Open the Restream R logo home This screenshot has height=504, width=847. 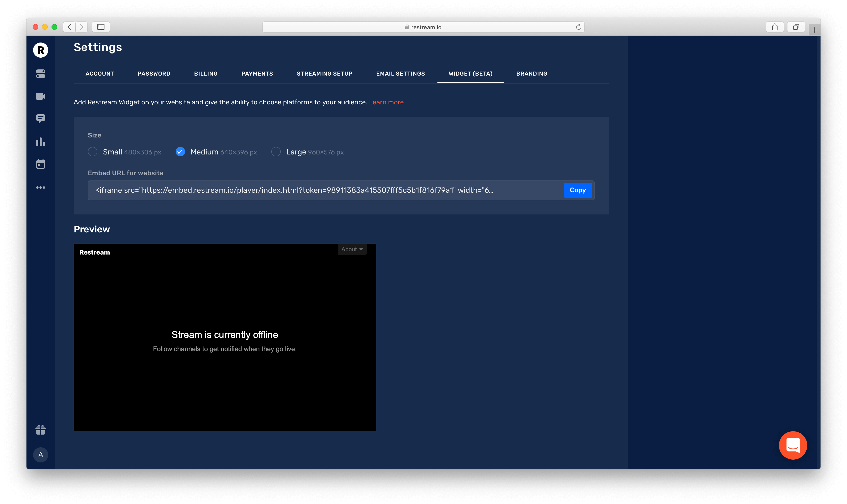coord(40,50)
